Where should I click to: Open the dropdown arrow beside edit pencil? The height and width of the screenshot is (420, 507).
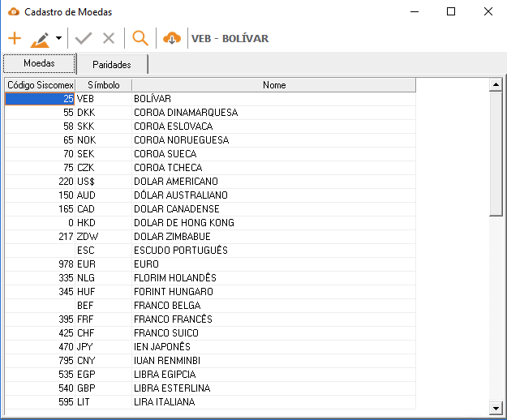[x=58, y=38]
